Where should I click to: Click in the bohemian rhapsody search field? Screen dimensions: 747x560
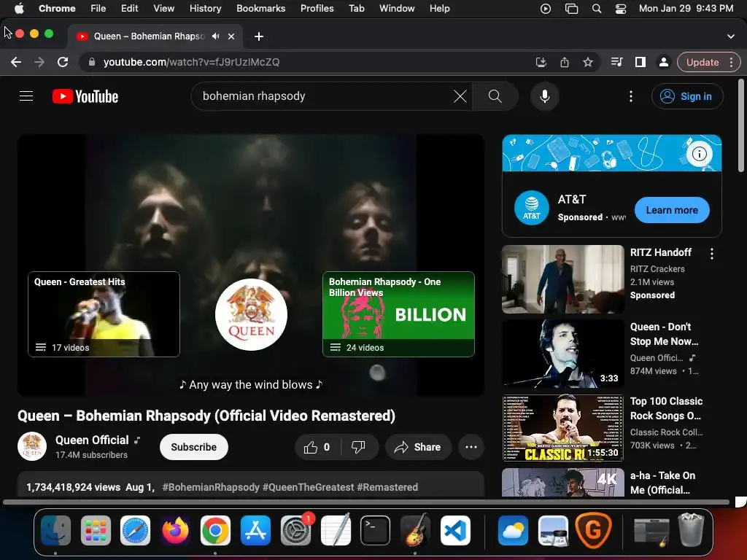pyautogui.click(x=324, y=96)
